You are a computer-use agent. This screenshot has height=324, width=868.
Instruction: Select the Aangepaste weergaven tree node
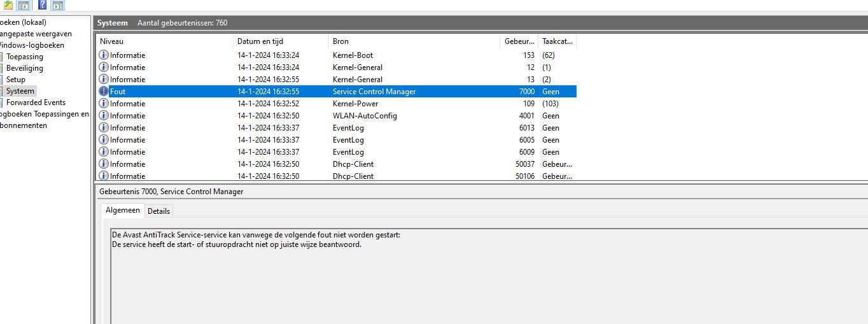click(x=36, y=34)
